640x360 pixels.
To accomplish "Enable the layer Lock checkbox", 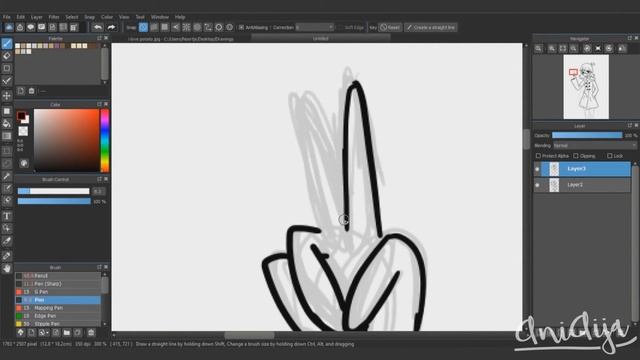I will point(609,156).
